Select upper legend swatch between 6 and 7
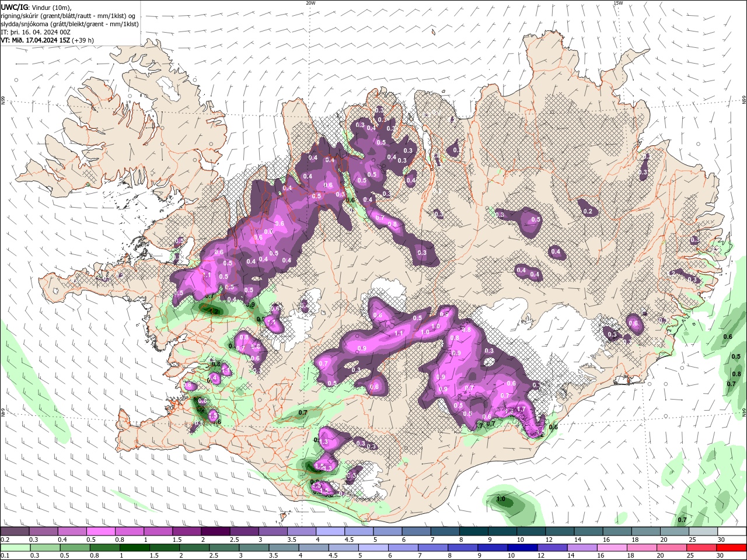This screenshot has height=560, width=747. 416,531
